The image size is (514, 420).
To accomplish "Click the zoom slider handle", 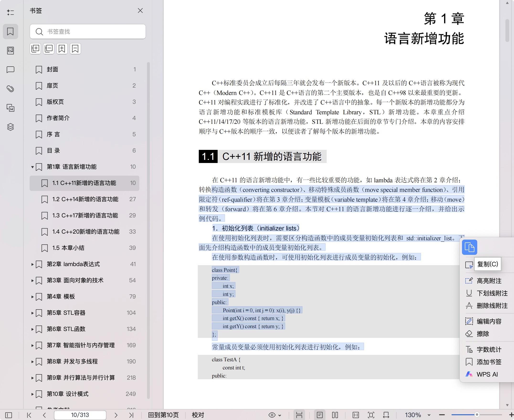I will tap(477, 415).
